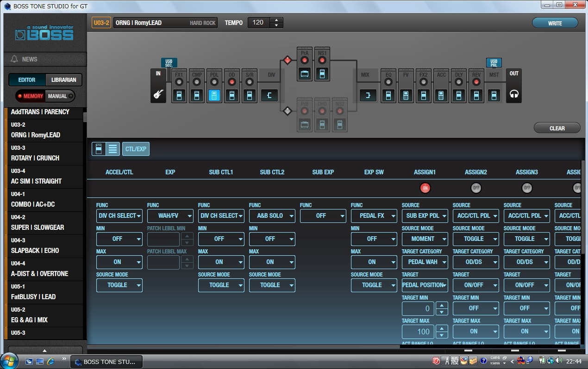Select the NS2 pedal in channel B
Image resolution: width=588 pixels, height=369 pixels.
pos(340,124)
